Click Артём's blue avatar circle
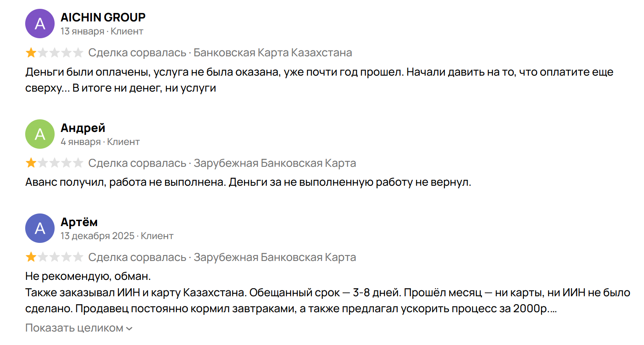 point(40,228)
